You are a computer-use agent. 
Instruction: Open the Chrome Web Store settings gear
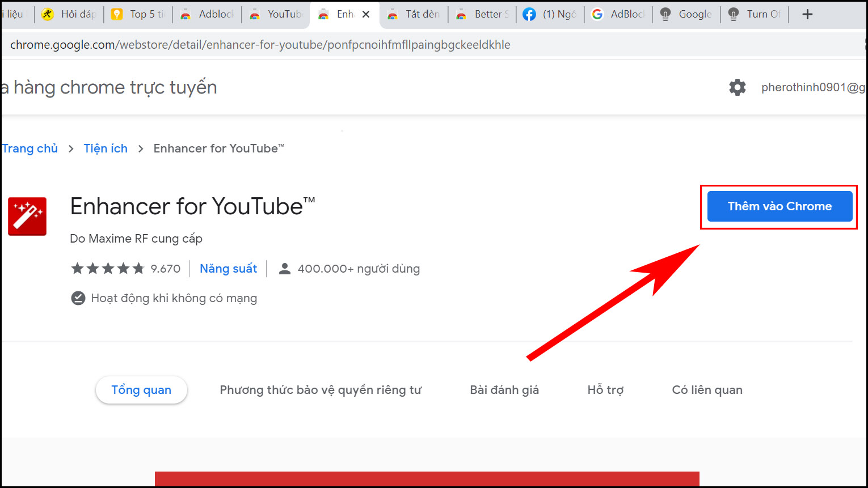[x=737, y=87]
